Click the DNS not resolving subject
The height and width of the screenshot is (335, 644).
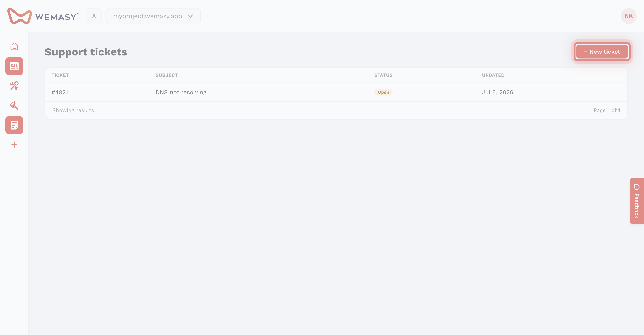click(x=181, y=92)
